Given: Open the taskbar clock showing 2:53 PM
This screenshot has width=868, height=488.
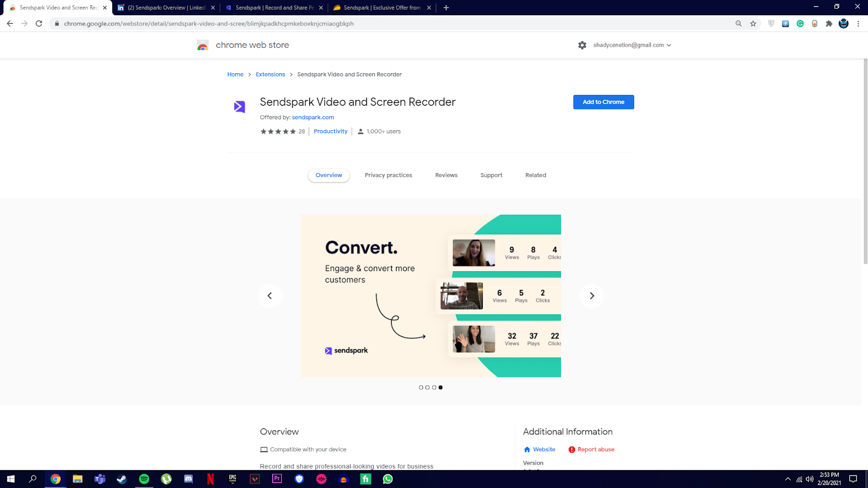Looking at the screenshot, I should (829, 479).
